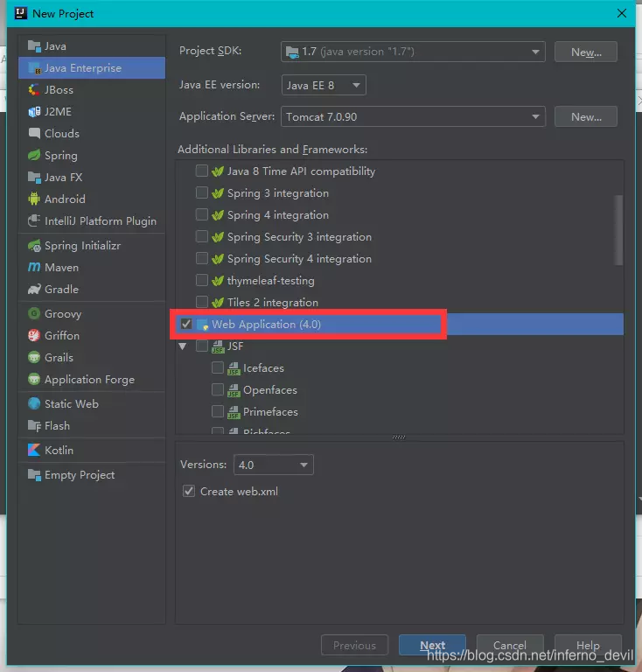
Task: Click the Griffon icon
Action: (x=34, y=336)
